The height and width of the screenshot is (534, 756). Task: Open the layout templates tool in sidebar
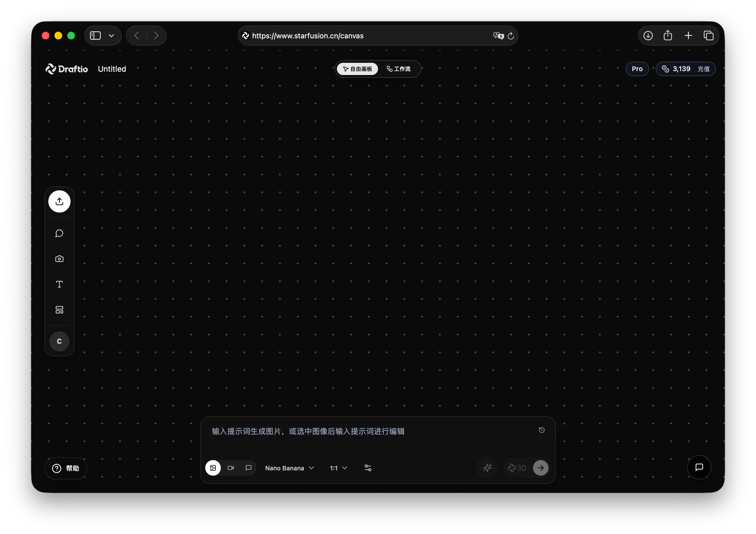[x=59, y=310]
